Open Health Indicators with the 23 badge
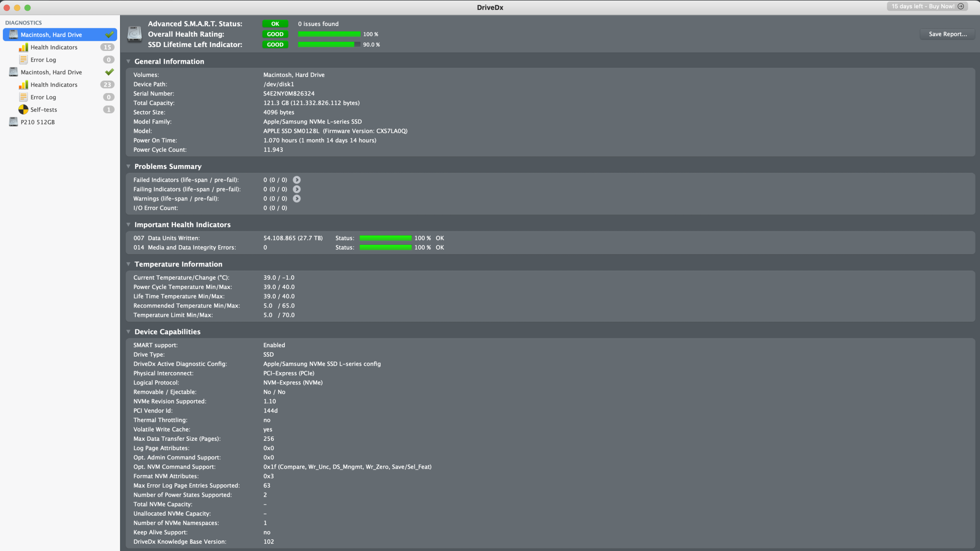Viewport: 980px width, 551px height. coord(54,85)
